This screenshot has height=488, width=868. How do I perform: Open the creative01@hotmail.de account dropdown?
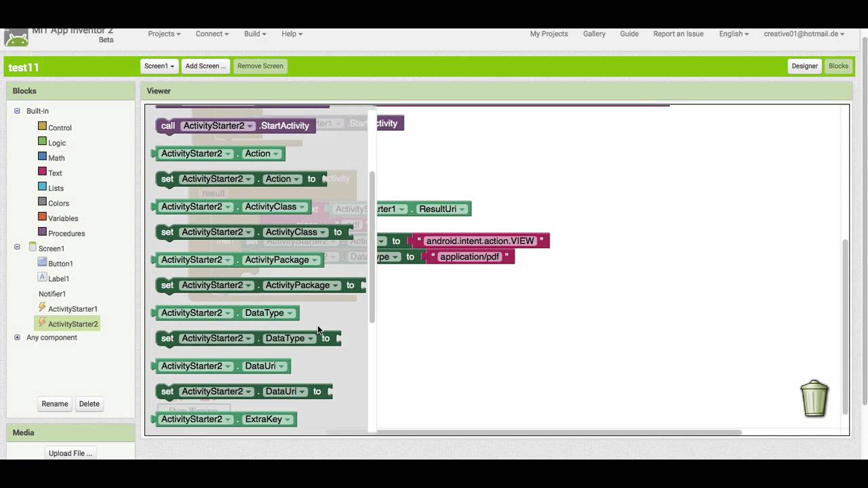(x=804, y=34)
